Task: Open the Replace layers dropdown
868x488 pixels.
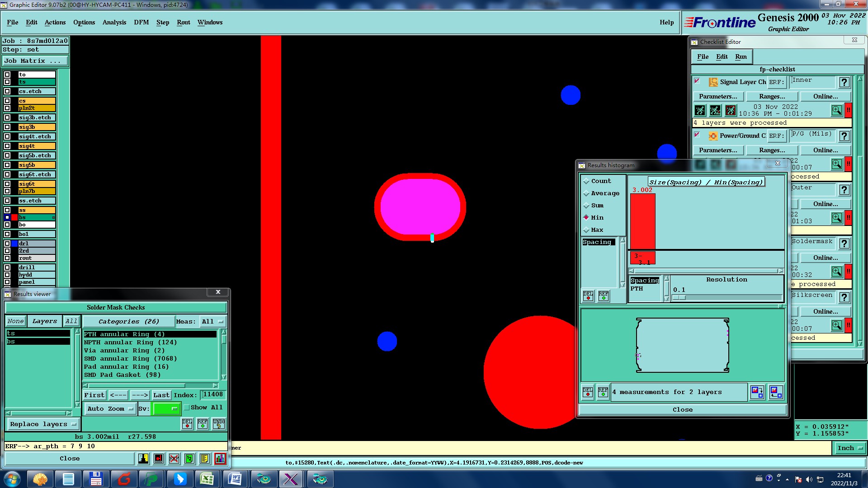Action: [42, 424]
